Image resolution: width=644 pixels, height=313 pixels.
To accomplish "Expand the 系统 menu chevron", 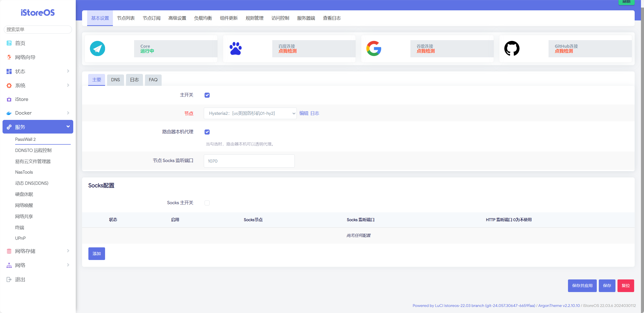I will [x=68, y=85].
